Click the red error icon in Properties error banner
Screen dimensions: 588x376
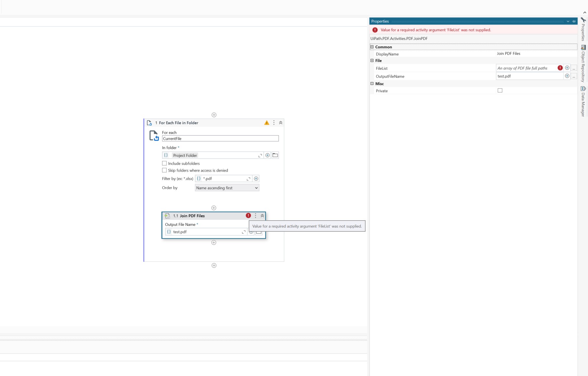375,30
